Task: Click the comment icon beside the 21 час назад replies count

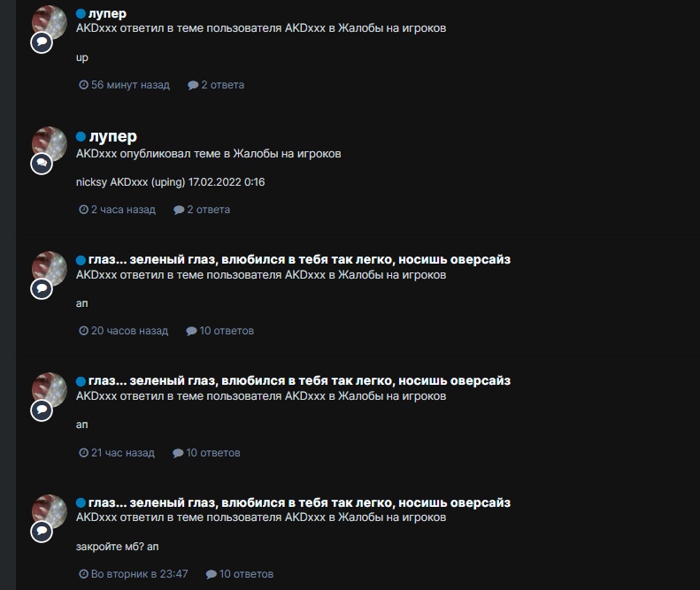Action: (x=178, y=453)
